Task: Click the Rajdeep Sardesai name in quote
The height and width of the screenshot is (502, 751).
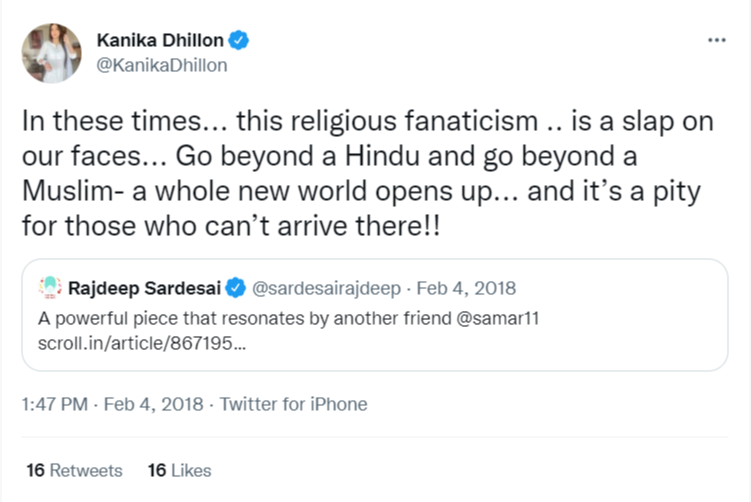Action: [144, 289]
